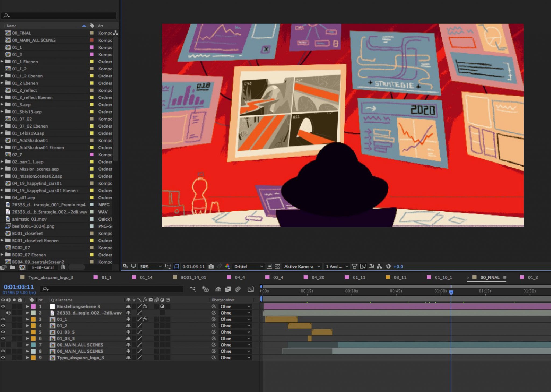Mute audio of the wav layer

coord(9,313)
